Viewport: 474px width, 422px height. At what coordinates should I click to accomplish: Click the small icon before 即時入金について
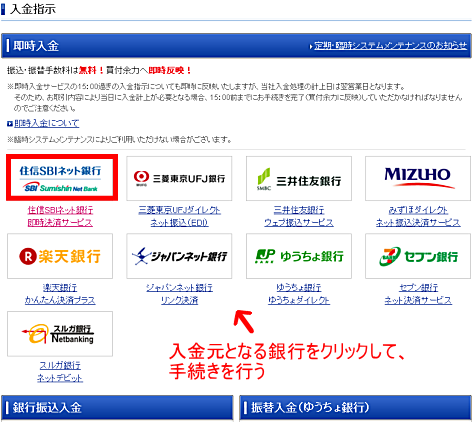[x=10, y=124]
